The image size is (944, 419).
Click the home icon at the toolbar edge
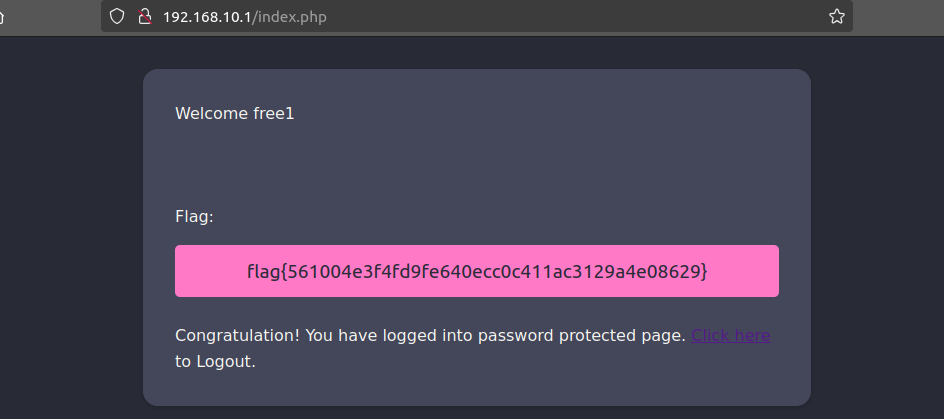point(3,16)
